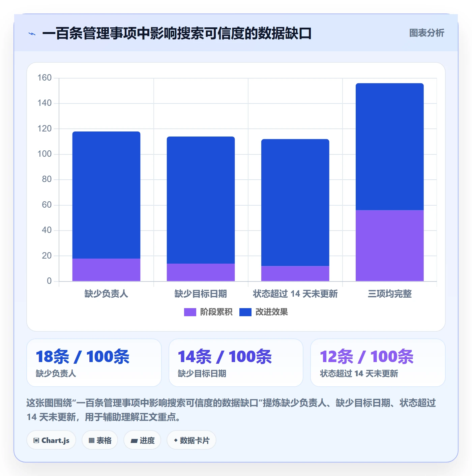Click the 160 y-axis tick label
The width and height of the screenshot is (472, 476).
(45, 78)
